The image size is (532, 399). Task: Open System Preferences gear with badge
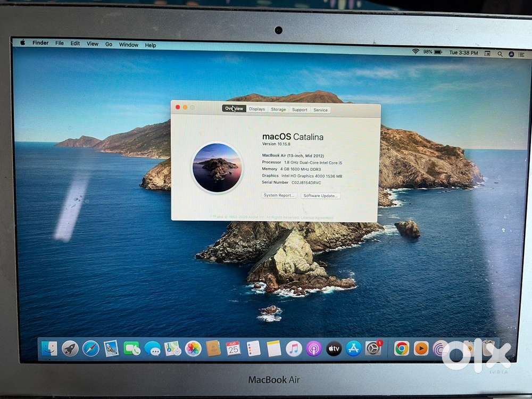point(373,348)
